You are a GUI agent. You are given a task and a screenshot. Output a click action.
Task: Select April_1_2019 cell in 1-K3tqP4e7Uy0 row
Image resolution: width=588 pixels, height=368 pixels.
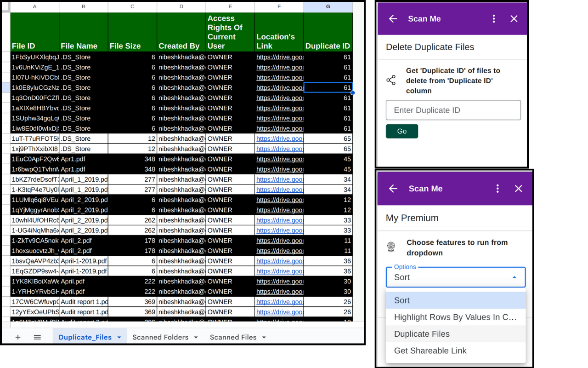click(x=84, y=190)
